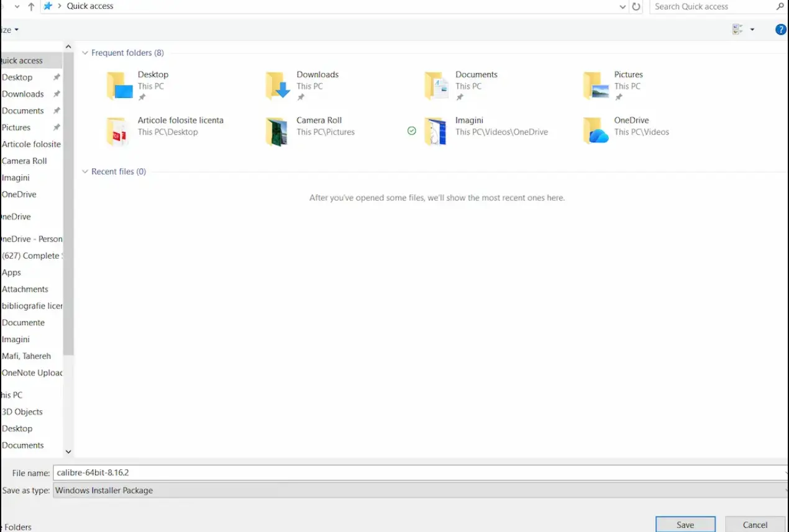
Task: Open the Documents folder icon in Frequent folders
Action: tap(437, 86)
